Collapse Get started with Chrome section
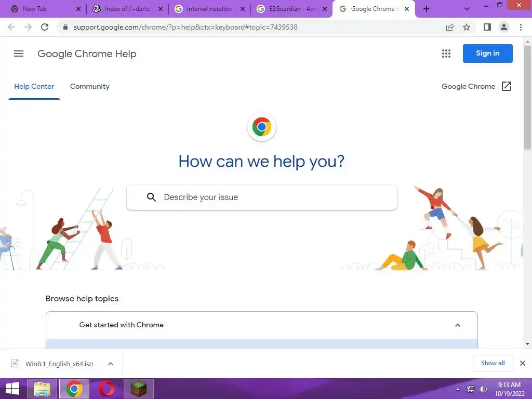Image resolution: width=532 pixels, height=399 pixels. pyautogui.click(x=262, y=325)
